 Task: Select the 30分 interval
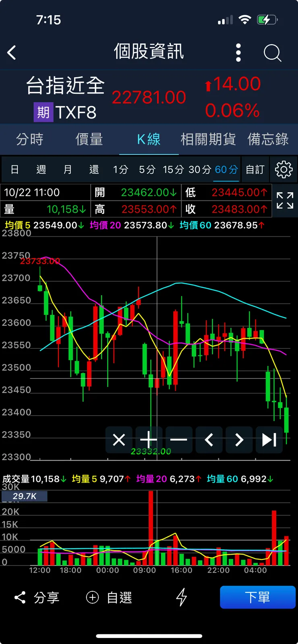[x=200, y=169]
